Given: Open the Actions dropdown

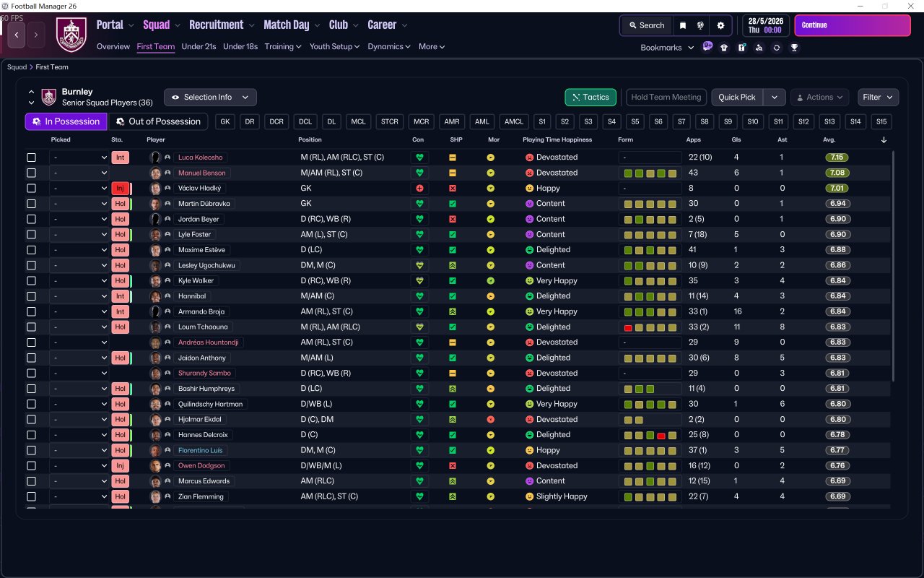Looking at the screenshot, I should [819, 98].
